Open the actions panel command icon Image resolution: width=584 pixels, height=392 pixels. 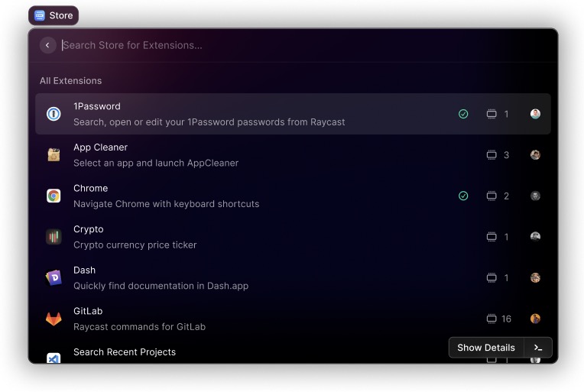click(538, 348)
